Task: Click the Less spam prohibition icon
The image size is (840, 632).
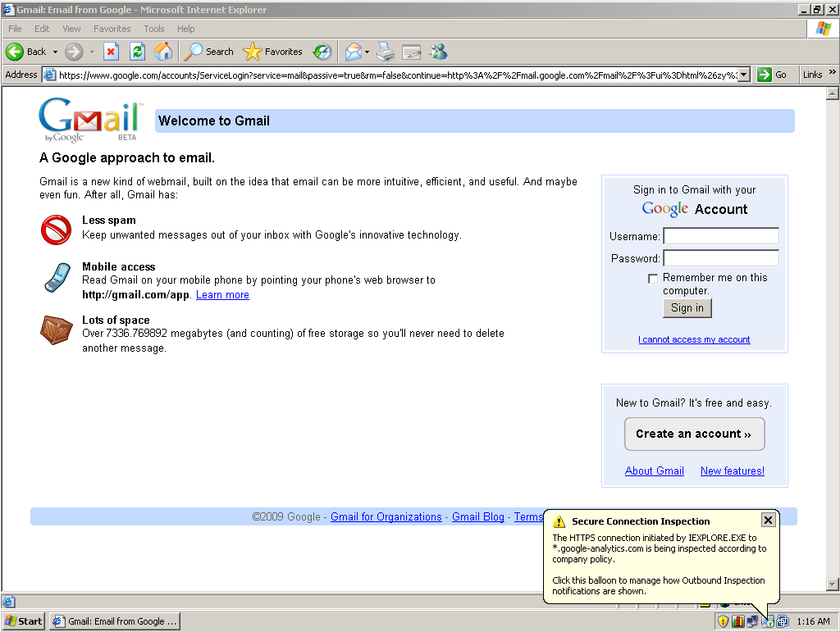Action: (x=57, y=230)
